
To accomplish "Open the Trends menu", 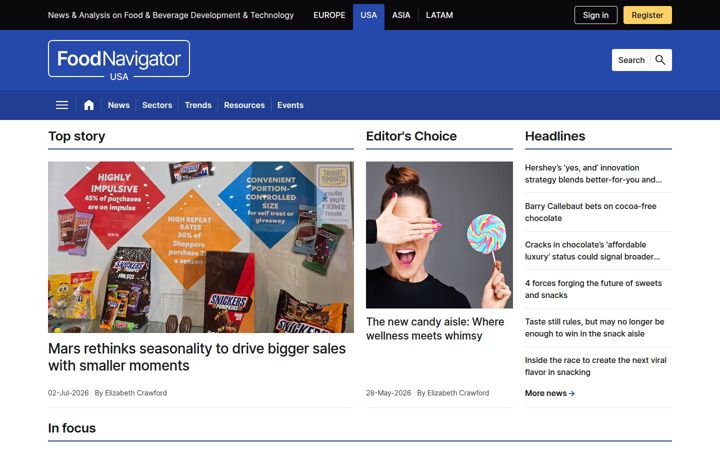I will pos(198,105).
